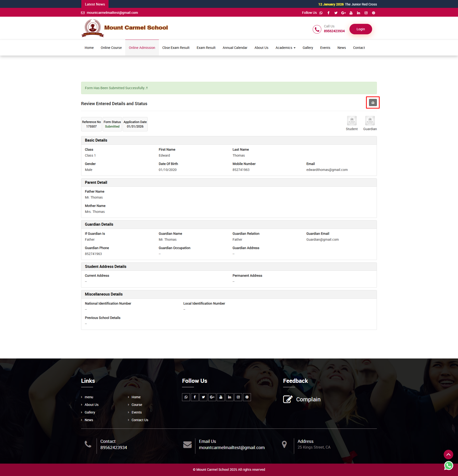Click the Complain pencil icon under Feedback
Image resolution: width=458 pixels, height=476 pixels.
tap(288, 399)
